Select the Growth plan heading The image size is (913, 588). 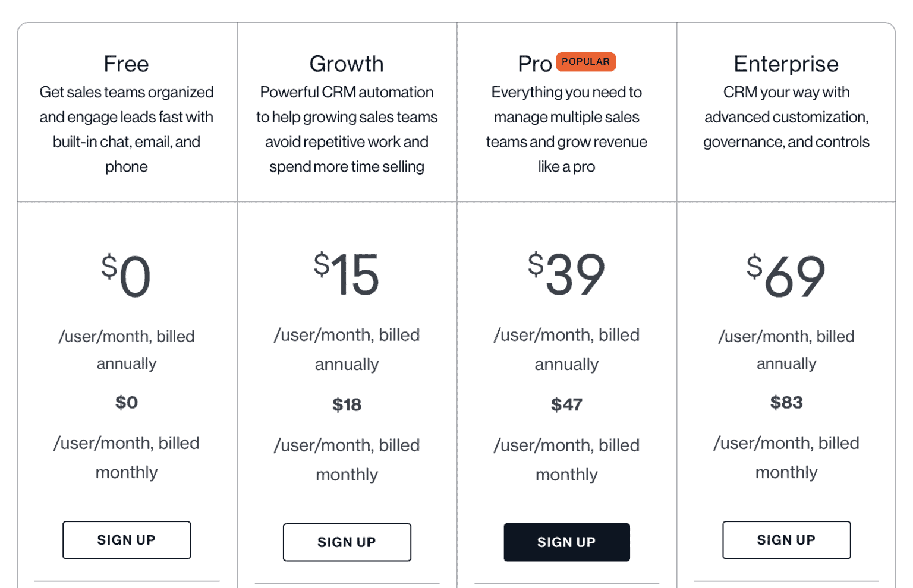(x=347, y=64)
